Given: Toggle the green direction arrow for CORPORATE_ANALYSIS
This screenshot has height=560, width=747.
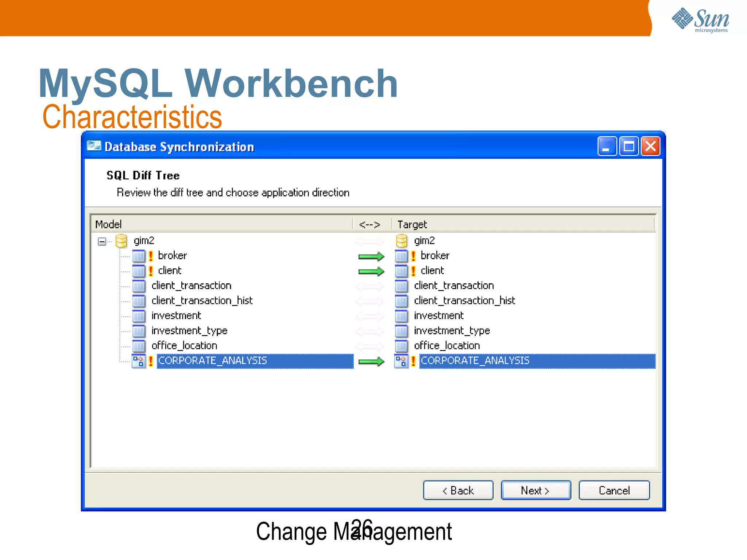Looking at the screenshot, I should 371,362.
